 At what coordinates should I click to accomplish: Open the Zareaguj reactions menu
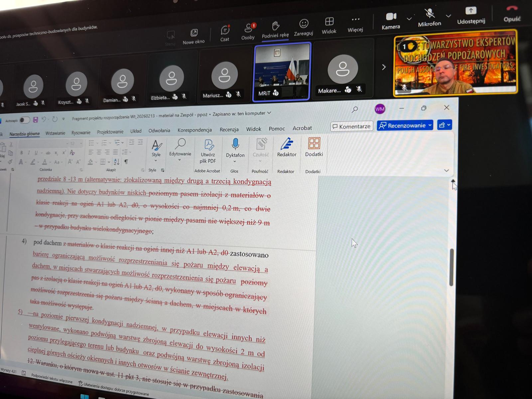(x=304, y=24)
